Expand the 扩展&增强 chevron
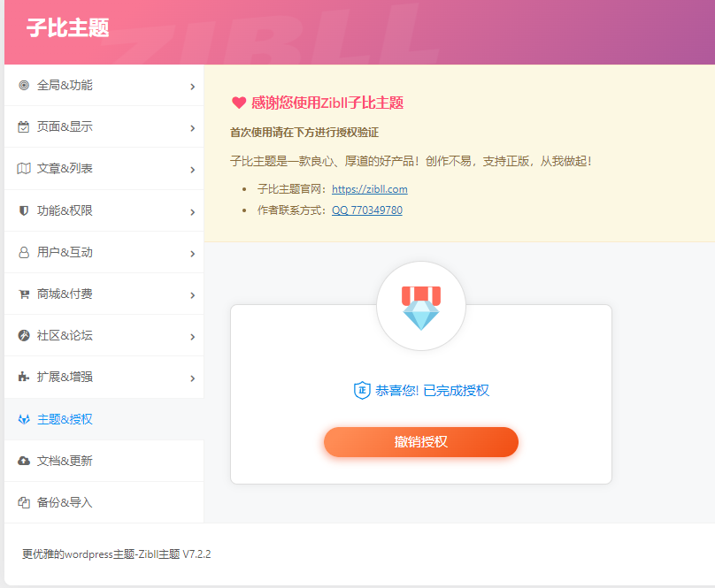The width and height of the screenshot is (715, 588). (x=193, y=378)
